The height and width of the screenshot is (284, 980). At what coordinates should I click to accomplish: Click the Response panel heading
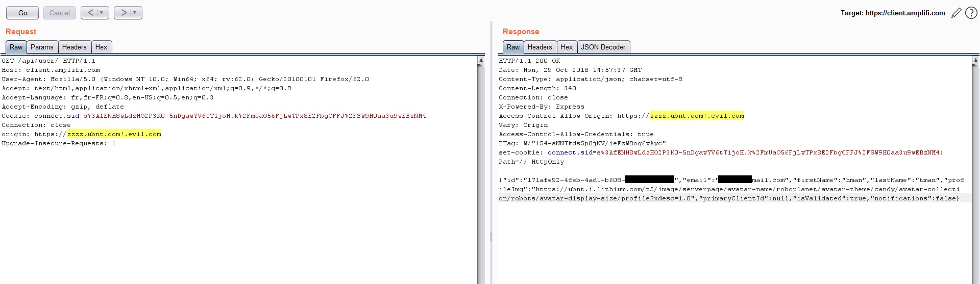click(x=521, y=32)
